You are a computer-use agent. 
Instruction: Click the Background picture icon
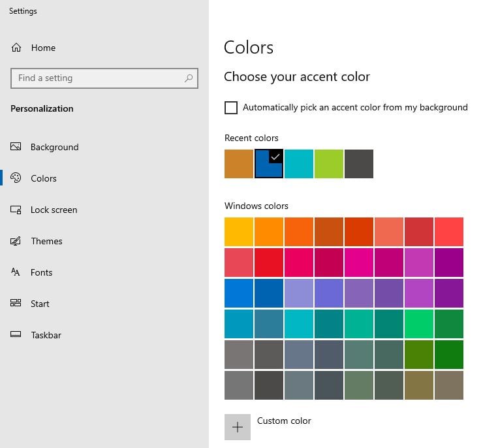pyautogui.click(x=16, y=146)
